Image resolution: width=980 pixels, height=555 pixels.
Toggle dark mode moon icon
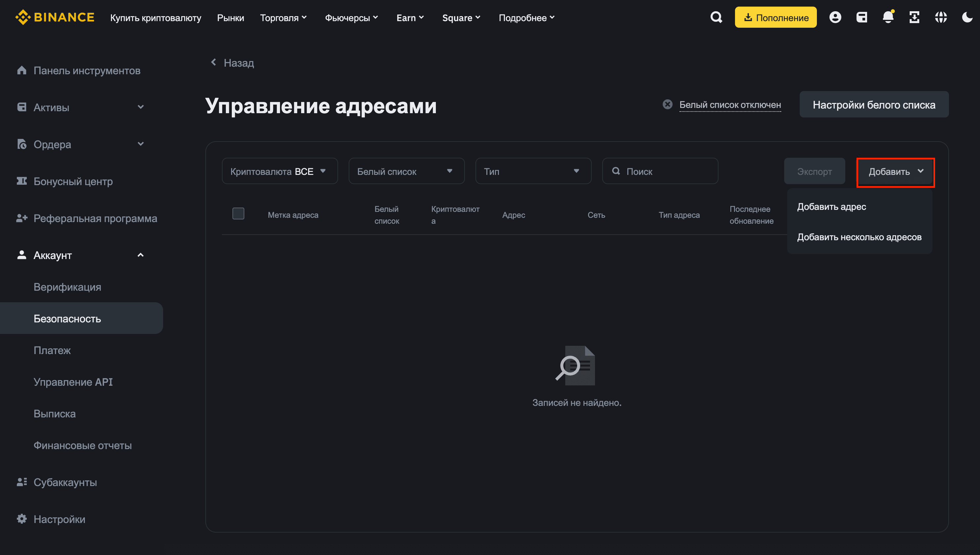click(x=967, y=17)
